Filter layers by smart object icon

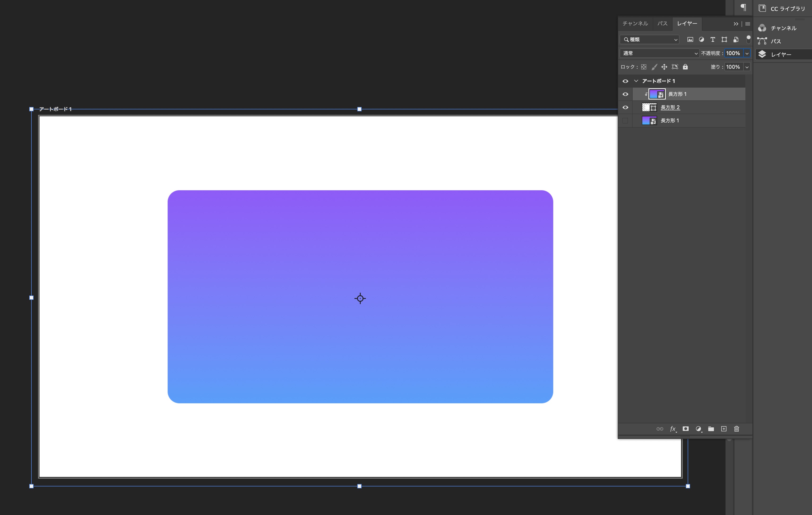click(736, 39)
